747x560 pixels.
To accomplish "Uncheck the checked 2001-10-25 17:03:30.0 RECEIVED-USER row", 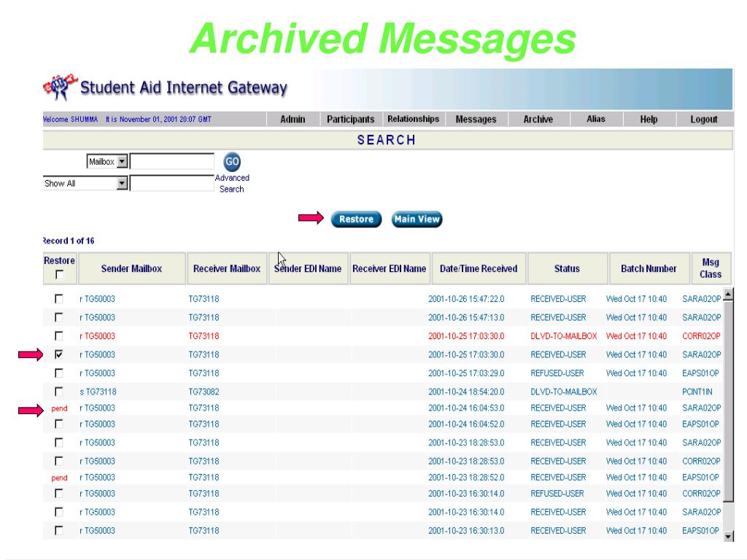I will 58,354.
